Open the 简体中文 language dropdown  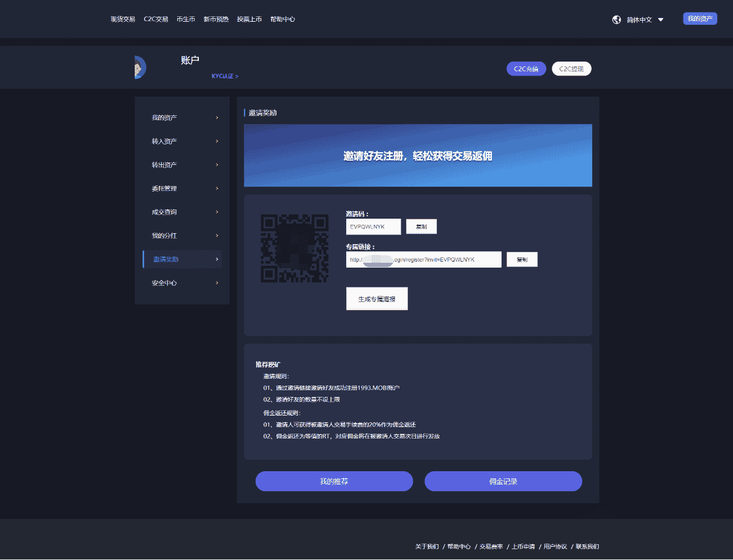pos(645,19)
